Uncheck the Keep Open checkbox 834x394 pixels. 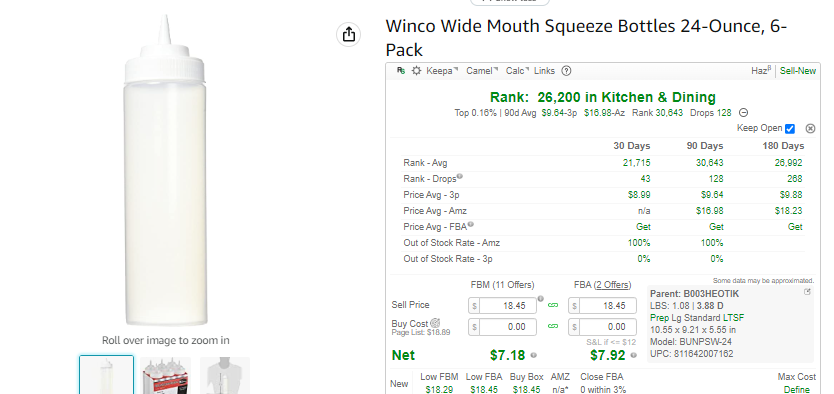(790, 129)
